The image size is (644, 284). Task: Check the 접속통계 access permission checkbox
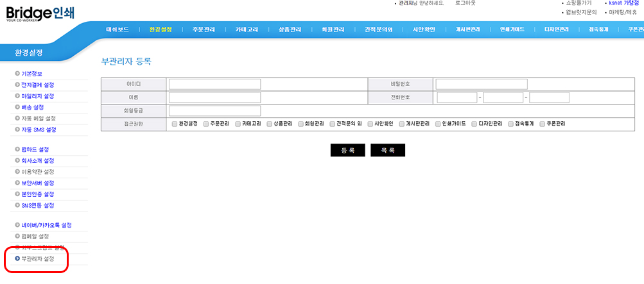tap(510, 123)
